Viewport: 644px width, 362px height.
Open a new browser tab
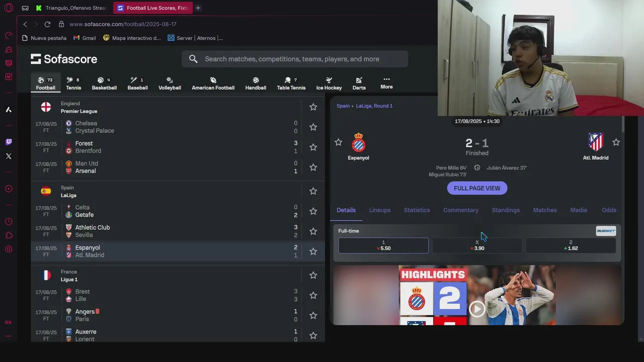pos(198,8)
